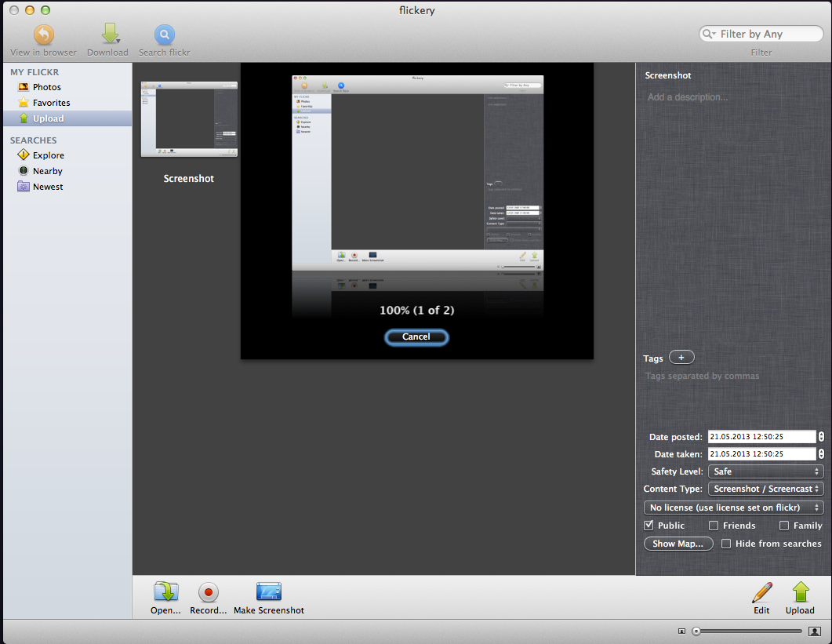Click the Show Map... button

[x=678, y=544]
